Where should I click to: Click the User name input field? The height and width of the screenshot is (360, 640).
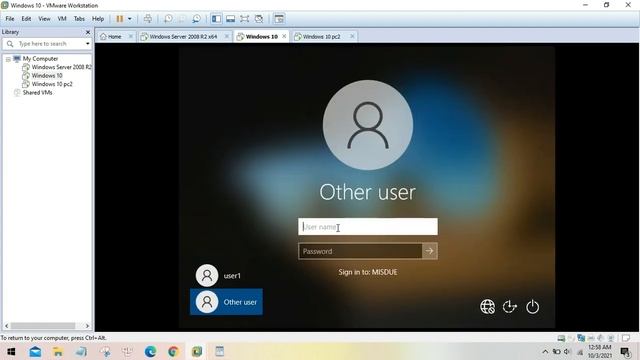[x=368, y=227]
